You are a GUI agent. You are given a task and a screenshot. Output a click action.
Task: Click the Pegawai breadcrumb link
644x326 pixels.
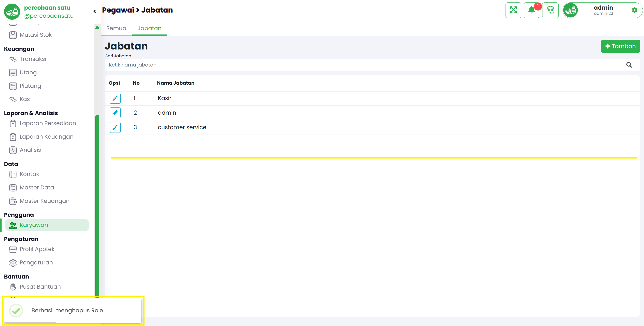pyautogui.click(x=118, y=10)
